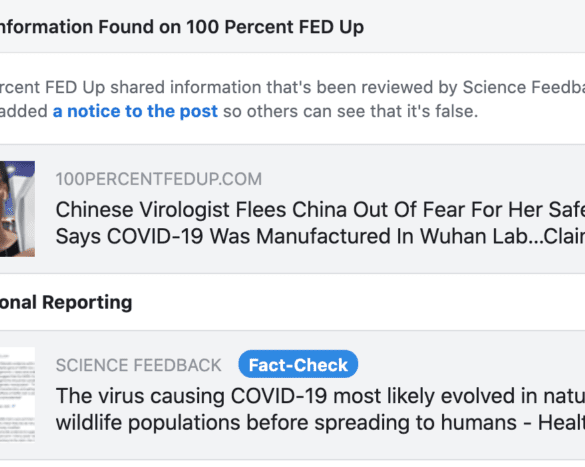
Task: Click 'Says COVID-19 Was Manufactured' headline line
Action: 320,236
